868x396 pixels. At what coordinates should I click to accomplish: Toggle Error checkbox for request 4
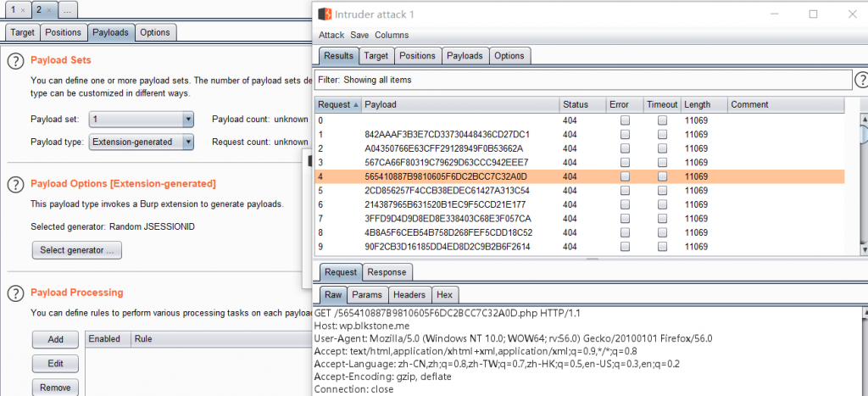(x=625, y=176)
